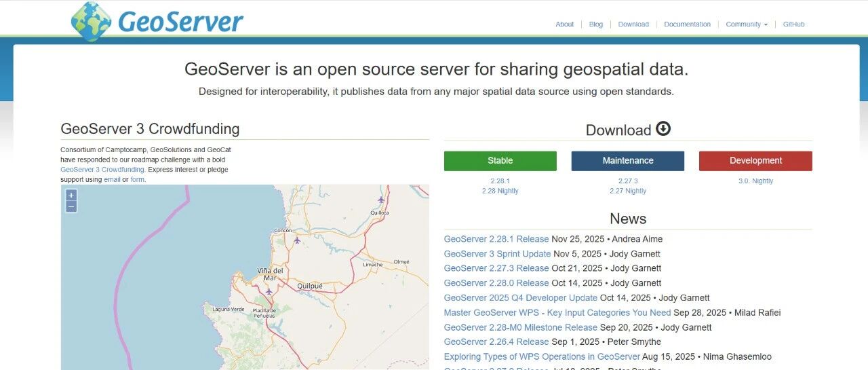
Task: Open GeoServer 2.28.1 Release news item
Action: (x=496, y=239)
